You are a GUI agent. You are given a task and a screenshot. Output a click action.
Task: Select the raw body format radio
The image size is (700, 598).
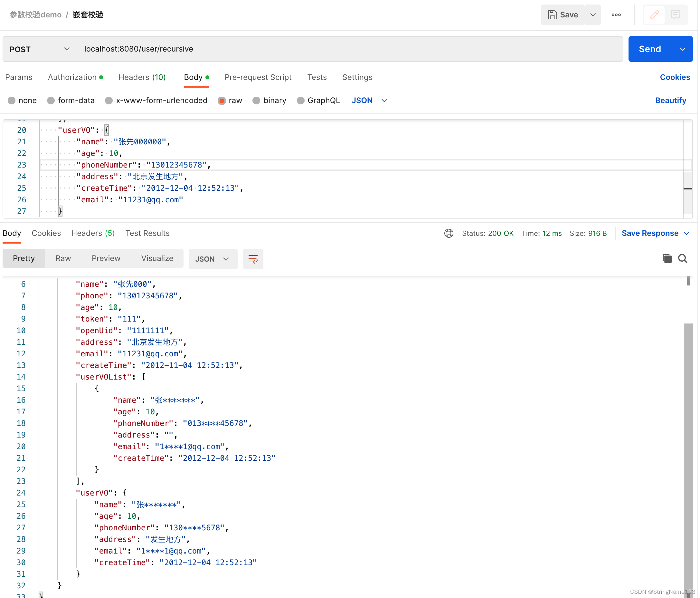(222, 101)
